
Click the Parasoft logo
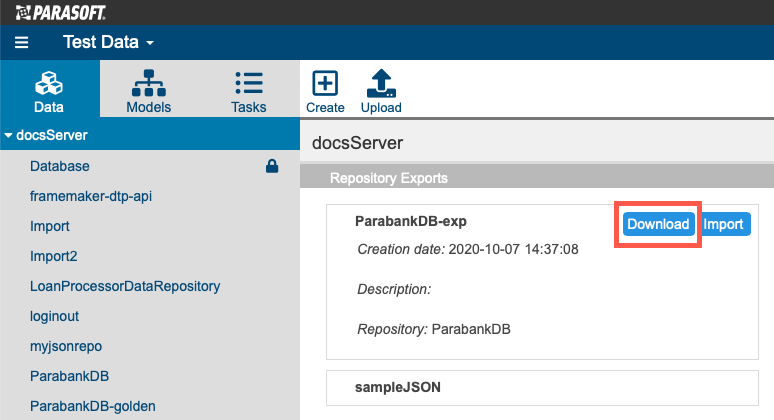pos(60,13)
